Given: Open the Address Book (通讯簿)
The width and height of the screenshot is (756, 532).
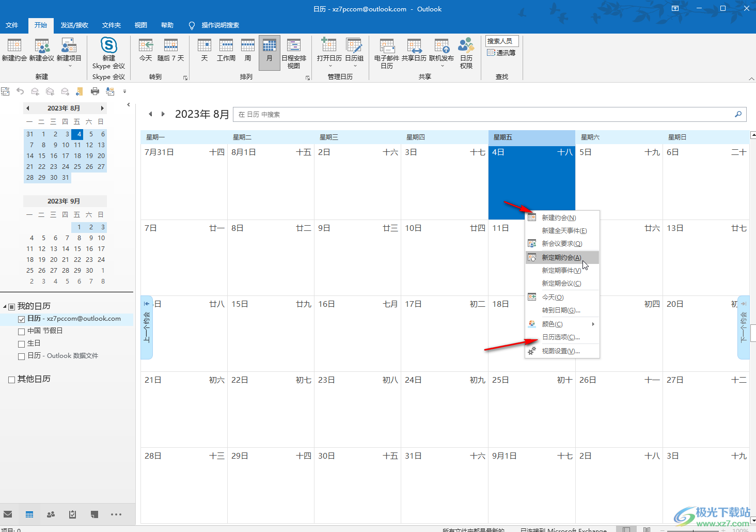Looking at the screenshot, I should coord(501,53).
